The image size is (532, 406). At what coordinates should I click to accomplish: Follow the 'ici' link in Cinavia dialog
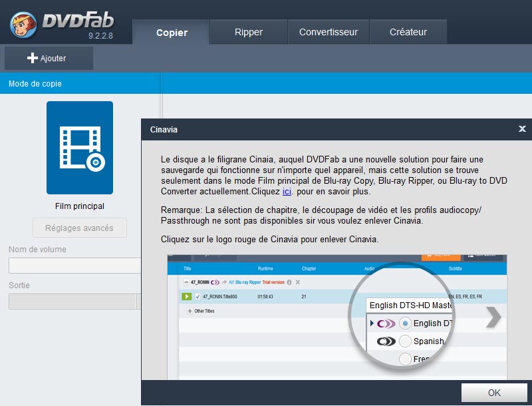[x=287, y=192]
